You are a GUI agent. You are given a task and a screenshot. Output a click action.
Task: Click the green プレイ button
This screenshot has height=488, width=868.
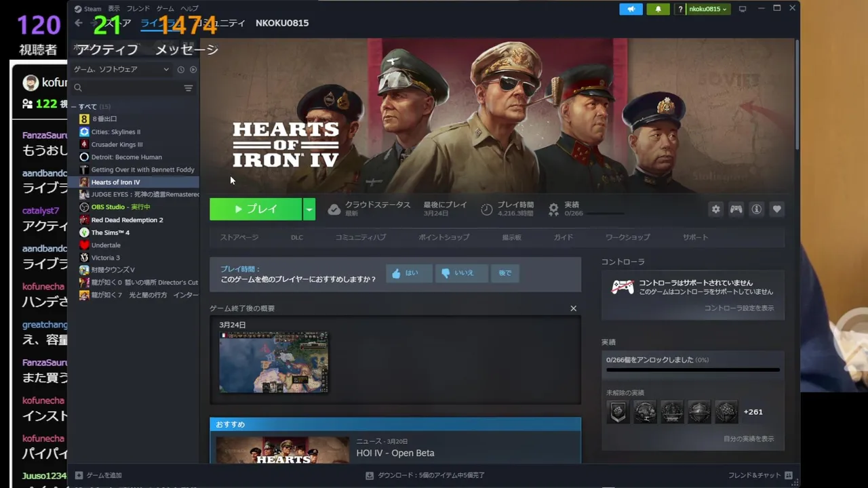(x=256, y=209)
